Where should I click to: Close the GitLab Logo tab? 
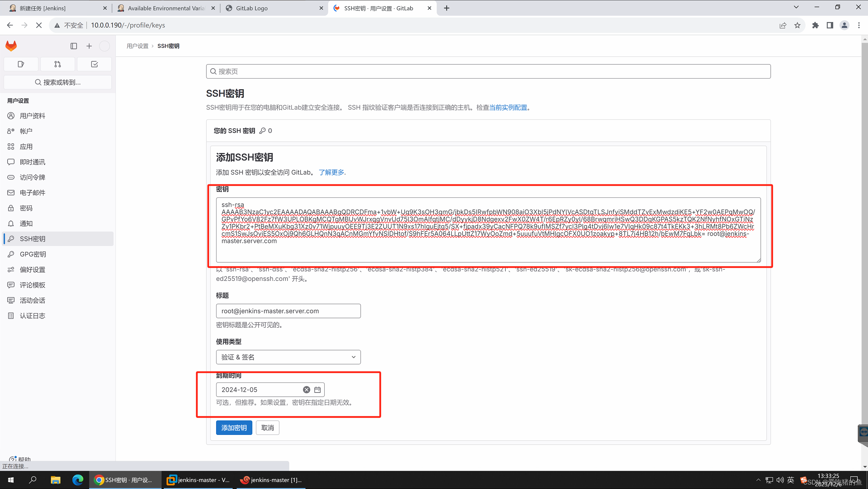tap(321, 8)
